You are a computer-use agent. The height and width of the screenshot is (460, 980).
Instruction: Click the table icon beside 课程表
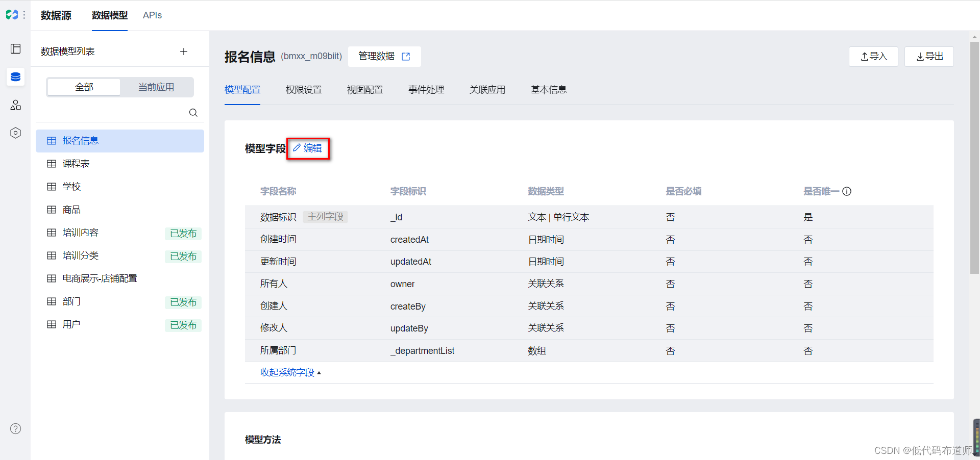(52, 164)
